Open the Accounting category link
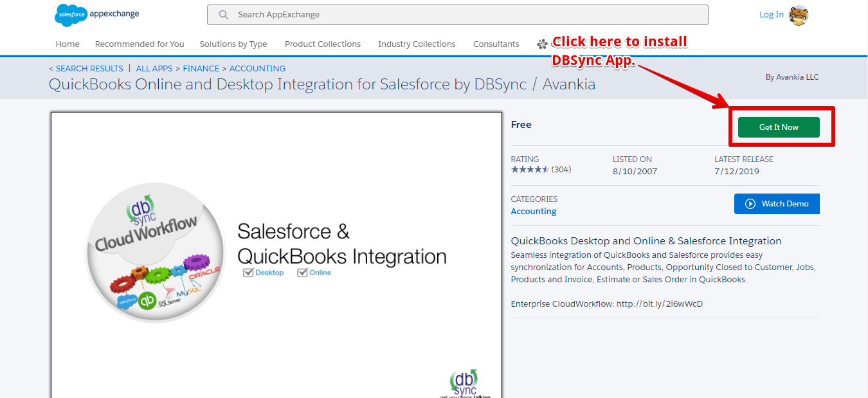 point(534,211)
